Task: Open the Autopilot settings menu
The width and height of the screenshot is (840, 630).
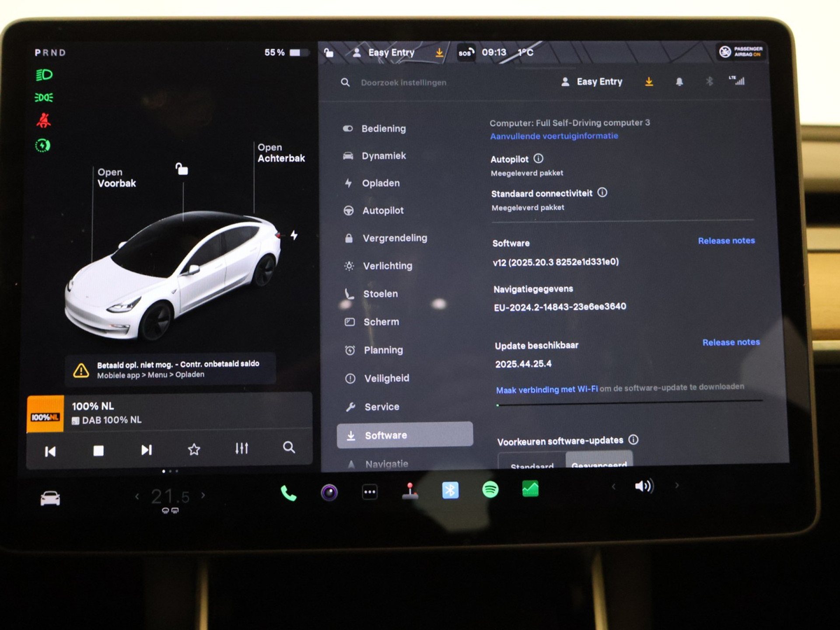Action: point(383,211)
